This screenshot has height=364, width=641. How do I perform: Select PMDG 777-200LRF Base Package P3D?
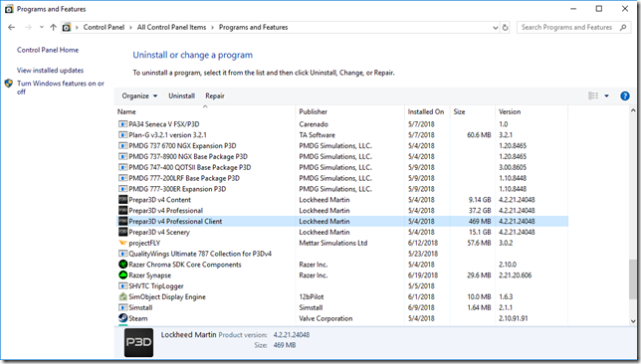184,178
